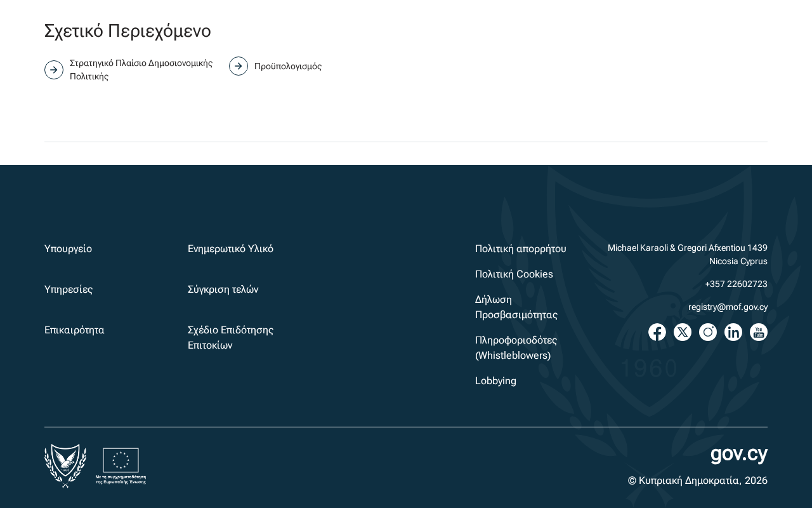Go to Υπουργείο in footer
The image size is (812, 508).
pos(68,249)
